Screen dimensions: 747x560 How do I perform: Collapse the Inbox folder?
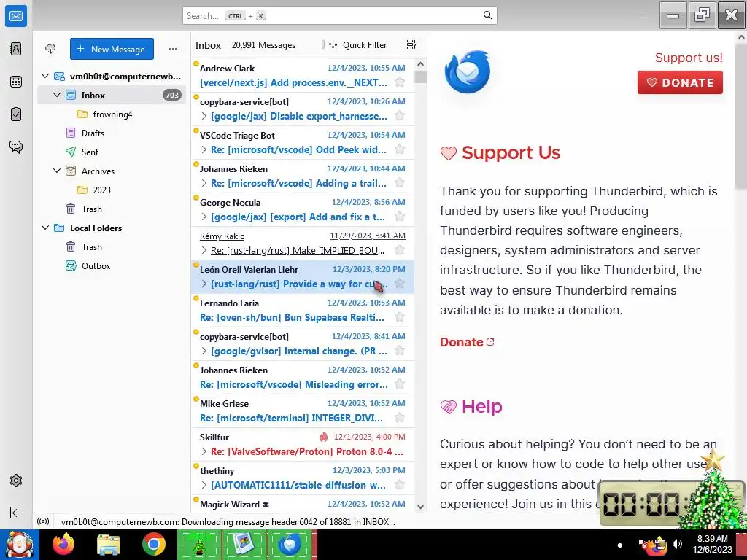[57, 95]
